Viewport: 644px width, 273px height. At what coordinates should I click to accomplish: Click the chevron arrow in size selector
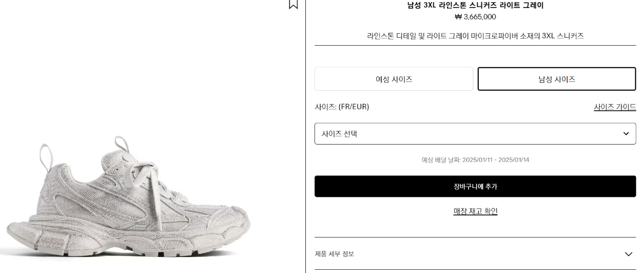pyautogui.click(x=626, y=134)
